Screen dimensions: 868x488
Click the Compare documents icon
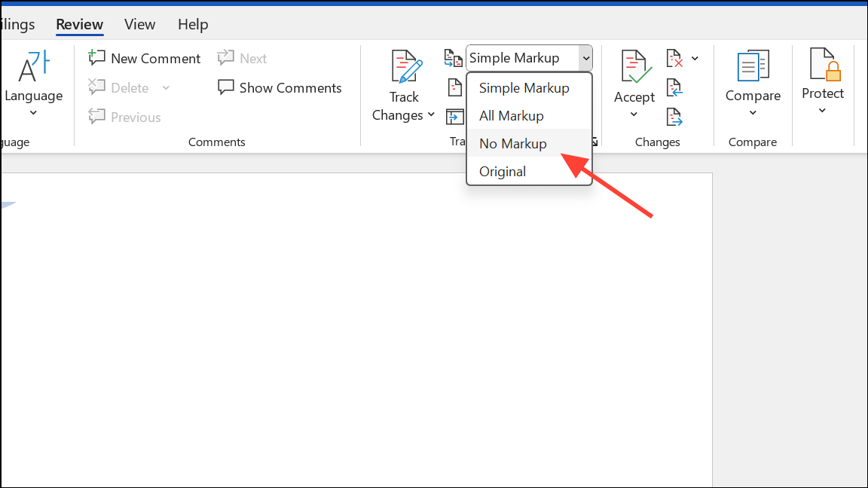point(752,67)
